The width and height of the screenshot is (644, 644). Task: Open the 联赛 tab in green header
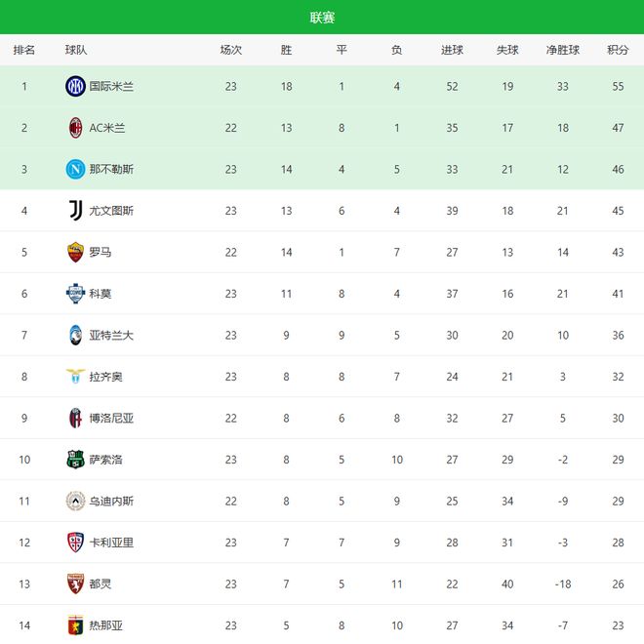point(322,18)
